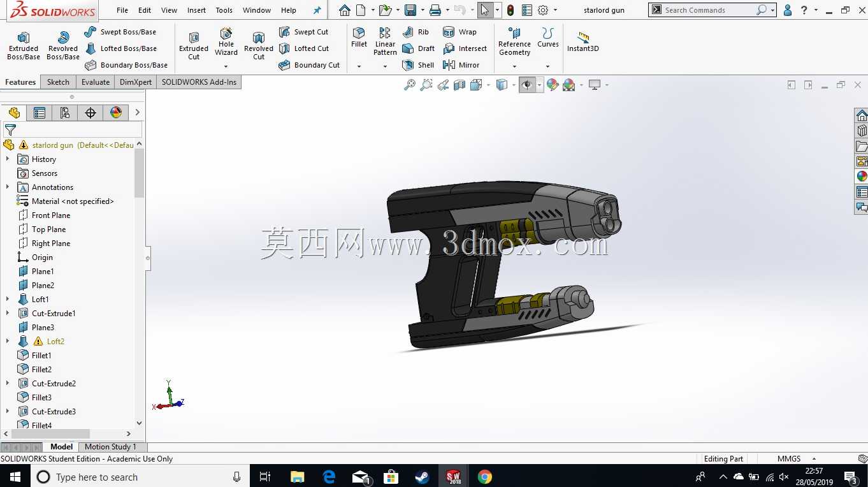868x487 pixels.
Task: Create a Linear Pattern
Action: point(385,41)
